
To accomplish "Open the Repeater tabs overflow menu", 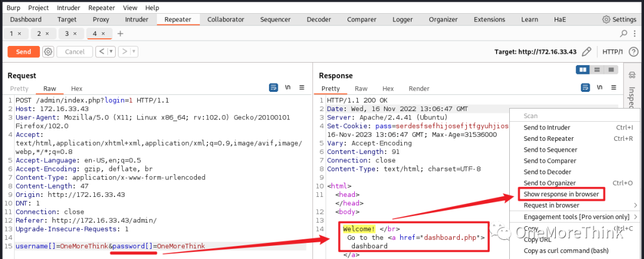I will coord(634,33).
